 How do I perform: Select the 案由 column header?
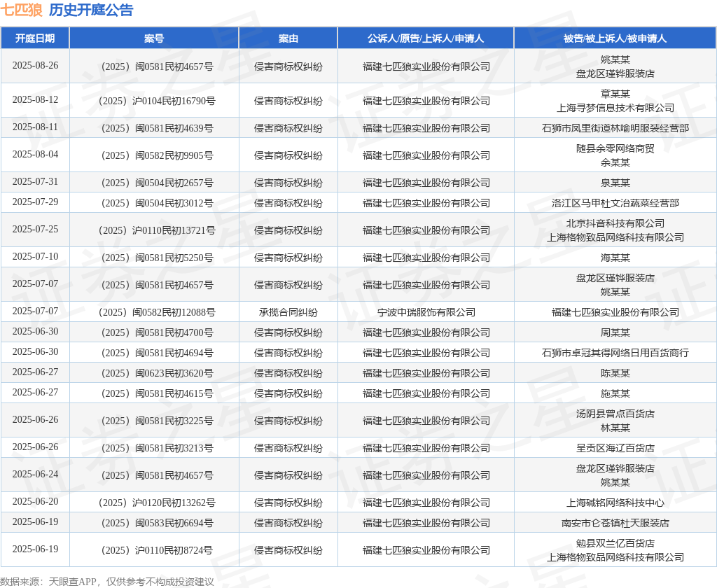[x=288, y=38]
